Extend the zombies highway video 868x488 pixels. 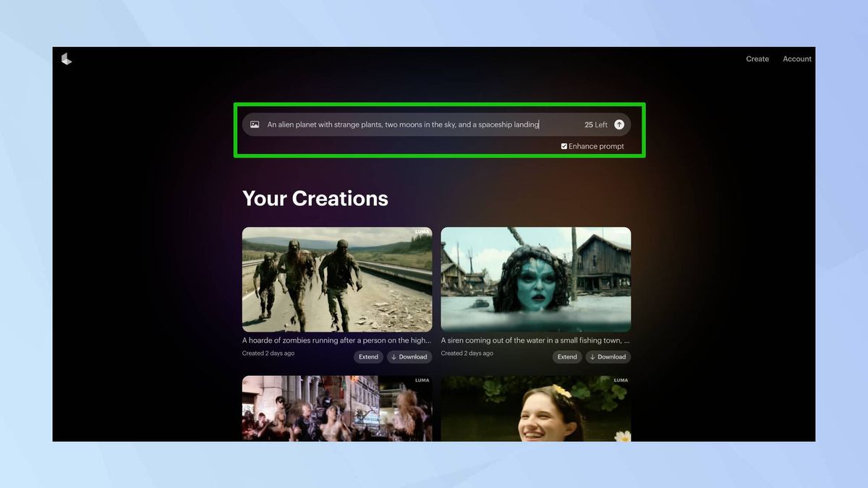pyautogui.click(x=368, y=357)
